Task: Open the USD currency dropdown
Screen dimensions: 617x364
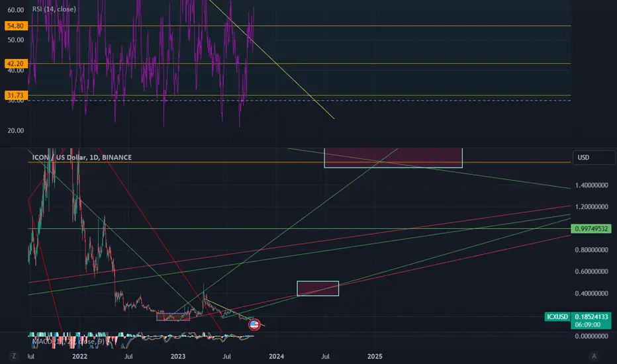Action: point(594,158)
